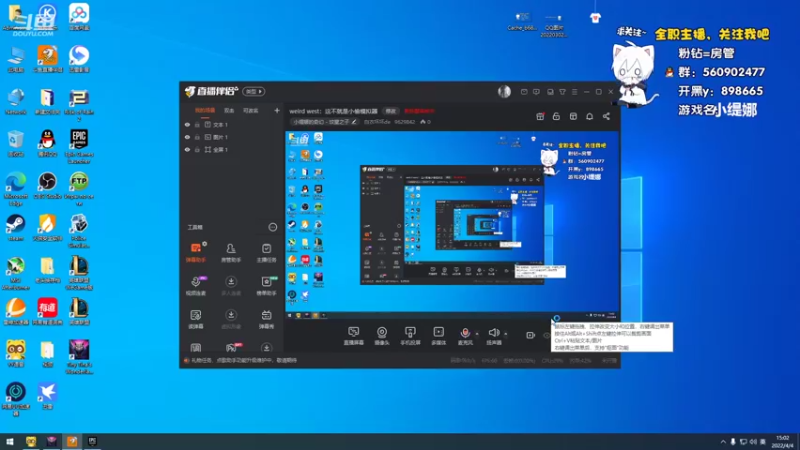Open the Epic Games Launcher desktop icon
800x450 pixels.
pyautogui.click(x=79, y=146)
